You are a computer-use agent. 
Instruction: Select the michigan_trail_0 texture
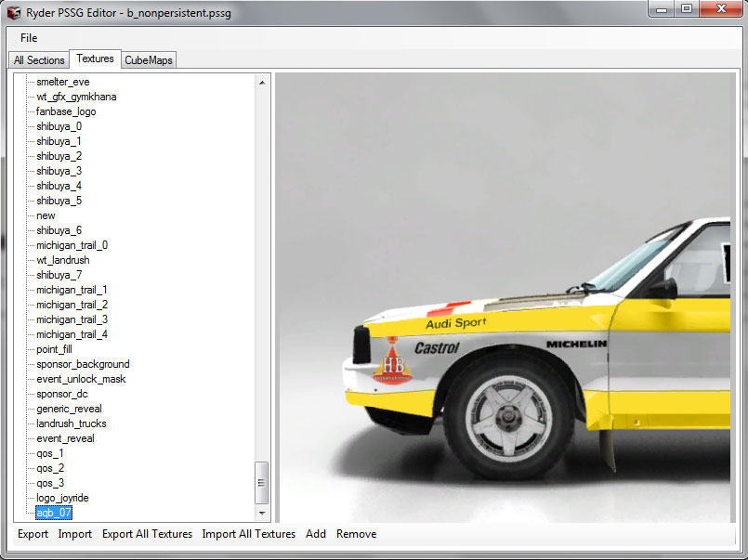tap(72, 245)
